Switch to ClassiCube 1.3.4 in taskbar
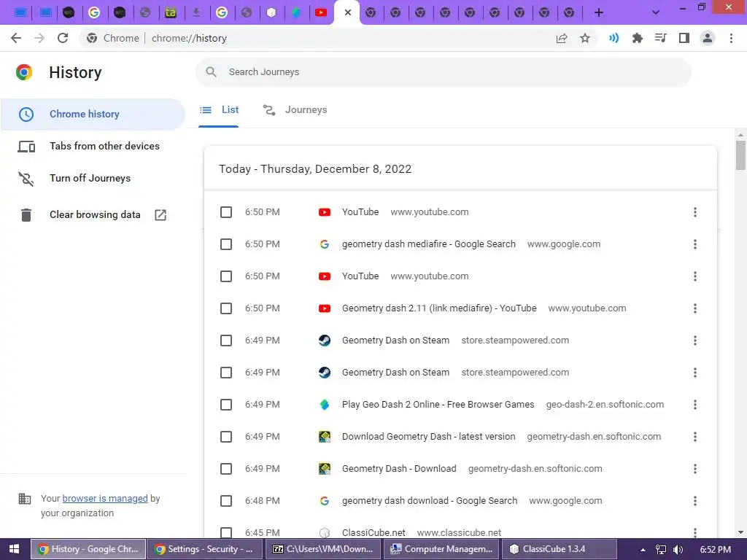This screenshot has width=747, height=560. (559, 549)
